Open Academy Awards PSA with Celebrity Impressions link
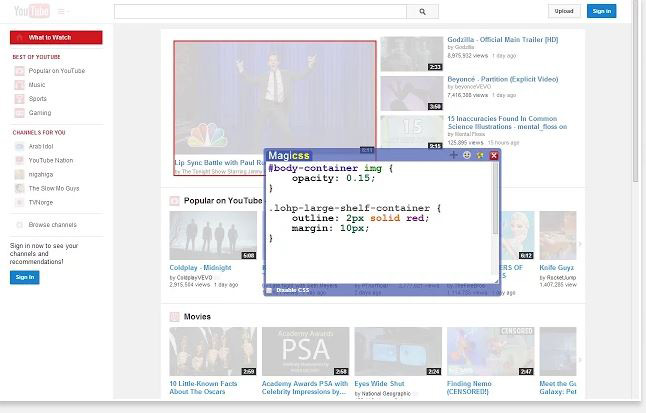The height and width of the screenshot is (413, 646). (x=305, y=388)
